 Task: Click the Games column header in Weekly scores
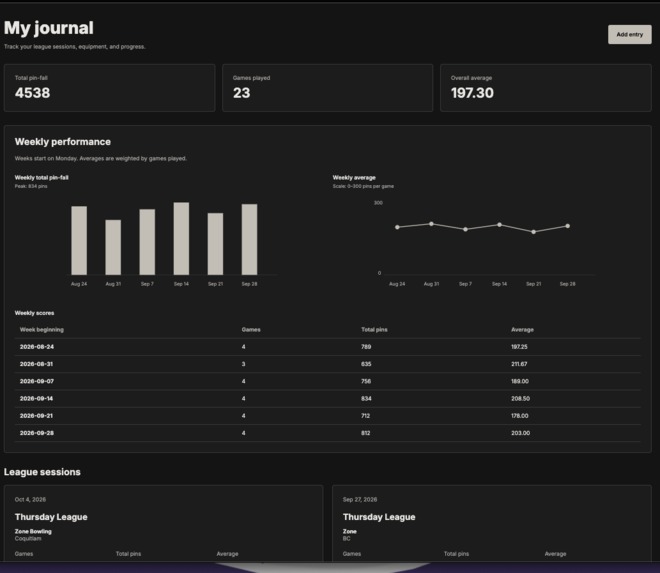coord(251,330)
